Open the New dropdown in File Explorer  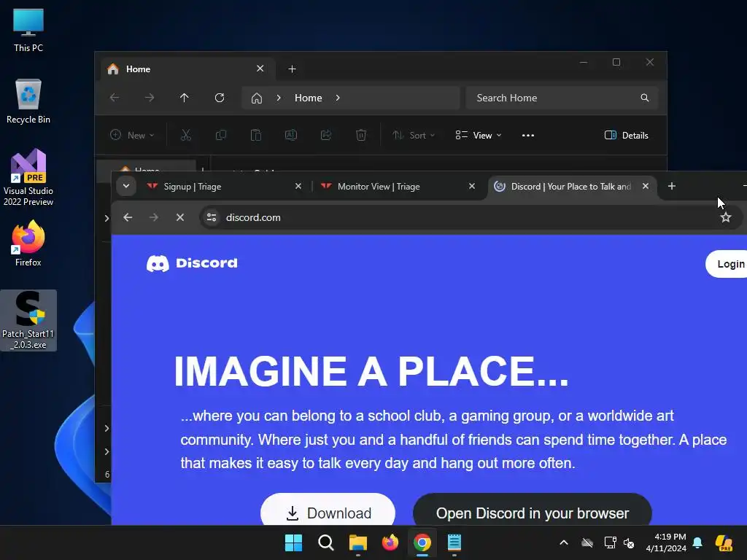pyautogui.click(x=133, y=135)
